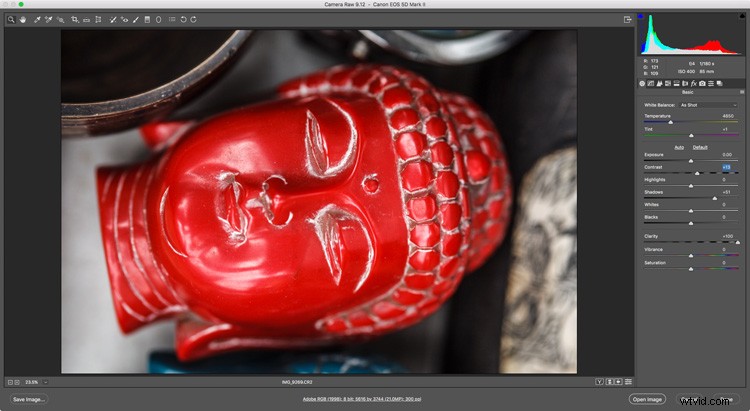Click the Shadows value field
The height and width of the screenshot is (411, 750).
click(726, 192)
